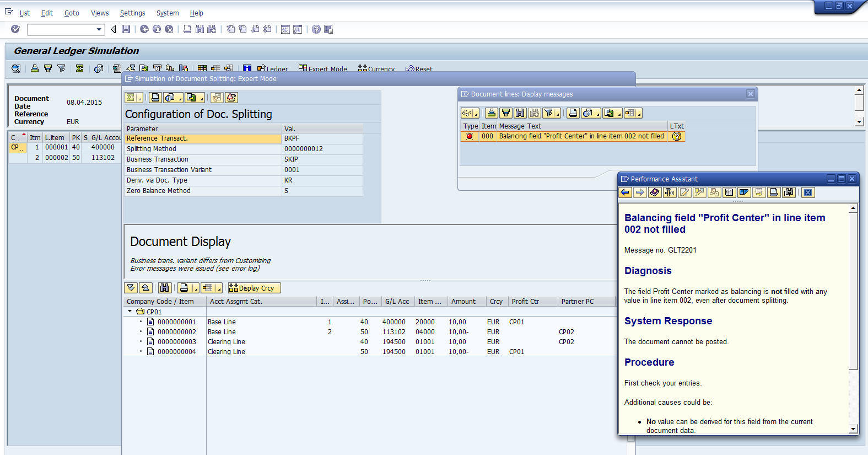The height and width of the screenshot is (455, 868).
Task: Click the Ledger button
Action: [x=272, y=68]
